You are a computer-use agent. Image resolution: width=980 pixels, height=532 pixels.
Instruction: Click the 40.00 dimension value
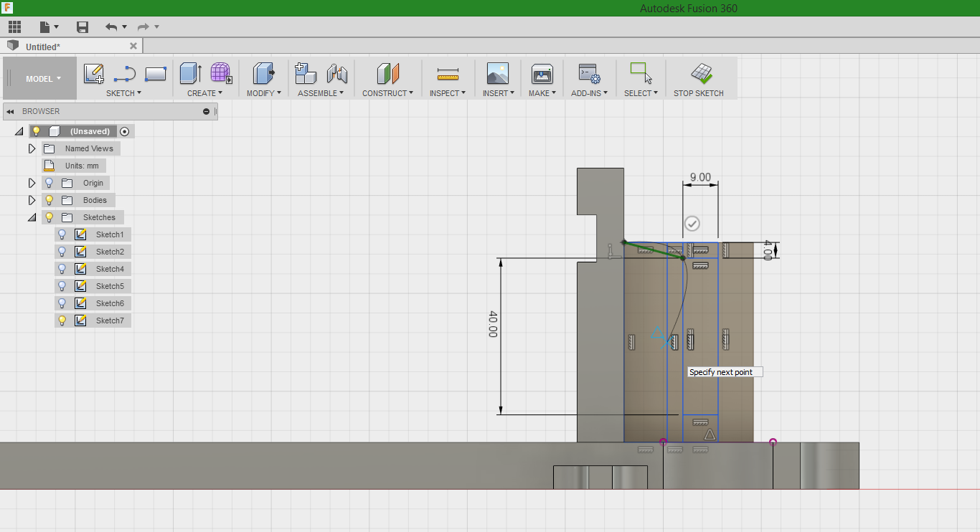coord(492,324)
